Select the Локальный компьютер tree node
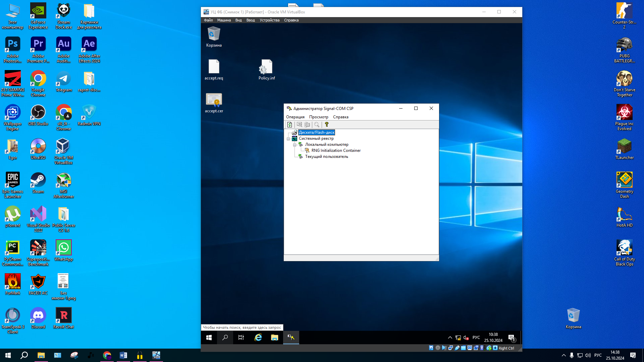The image size is (644, 362). (327, 144)
